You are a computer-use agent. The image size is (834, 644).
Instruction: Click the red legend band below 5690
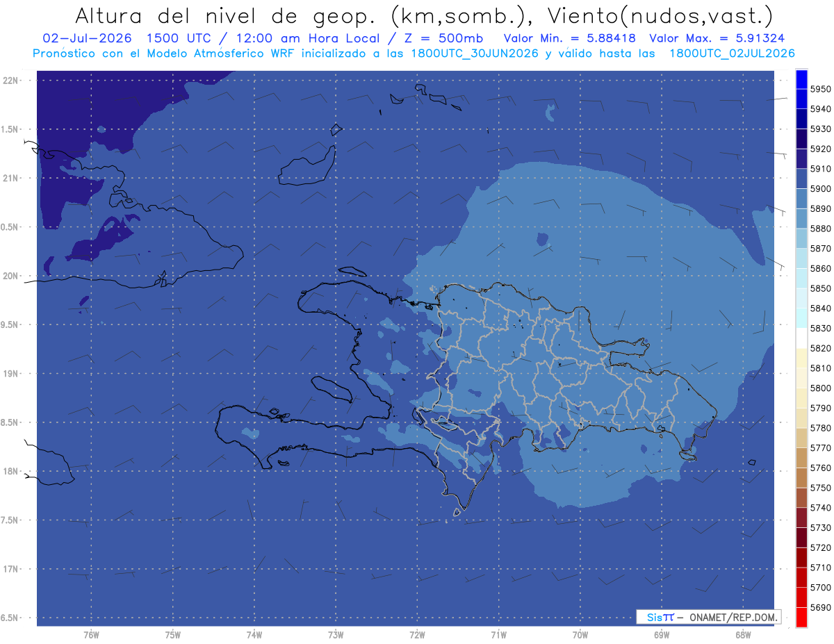801,617
